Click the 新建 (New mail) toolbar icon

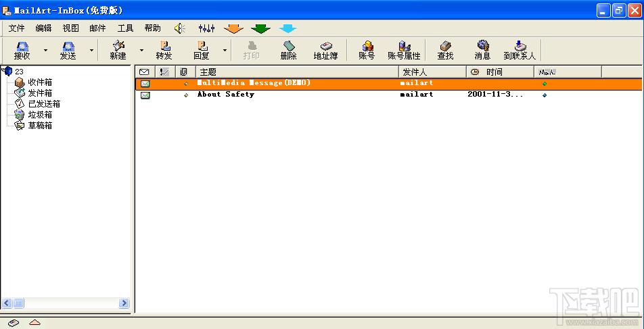pyautogui.click(x=118, y=51)
